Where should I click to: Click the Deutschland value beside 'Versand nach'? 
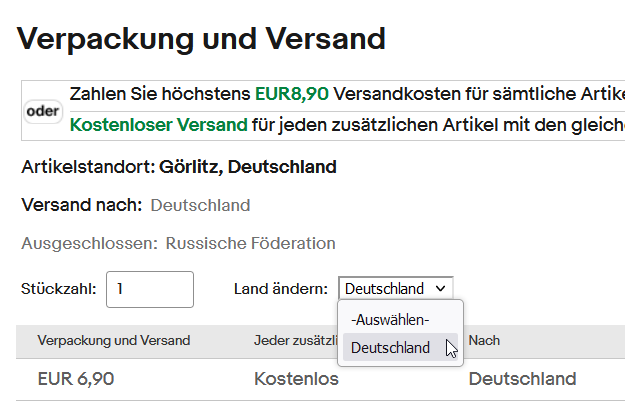coord(200,205)
